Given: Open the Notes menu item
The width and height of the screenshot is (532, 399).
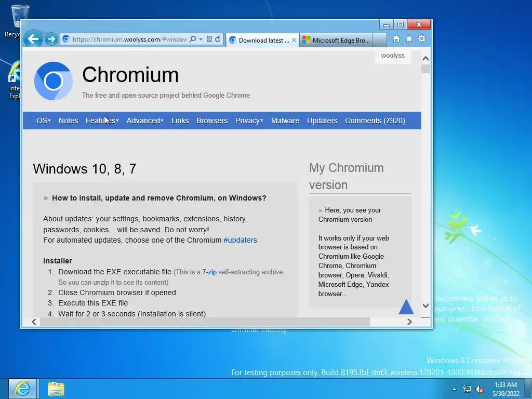Looking at the screenshot, I should click(x=68, y=121).
